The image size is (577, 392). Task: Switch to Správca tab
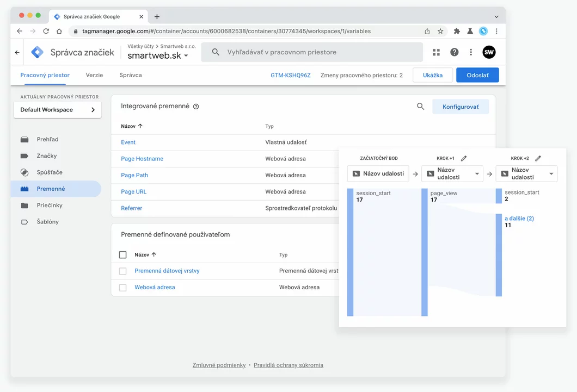point(131,75)
